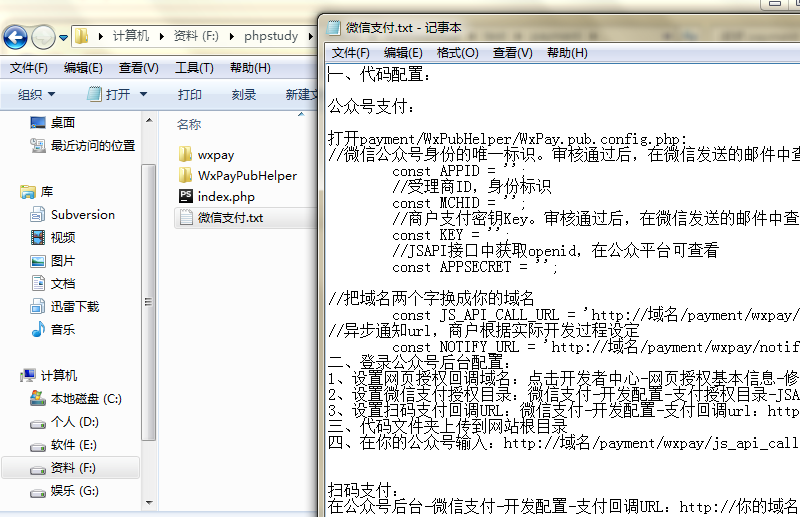Select 计算机 in the address bar breadcrumb

(131, 36)
